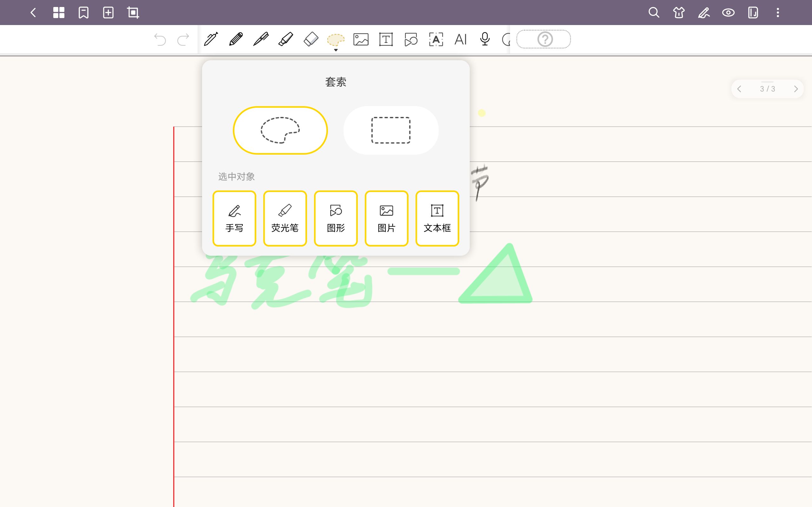Click the back arrow button
This screenshot has height=507, width=812.
(33, 13)
